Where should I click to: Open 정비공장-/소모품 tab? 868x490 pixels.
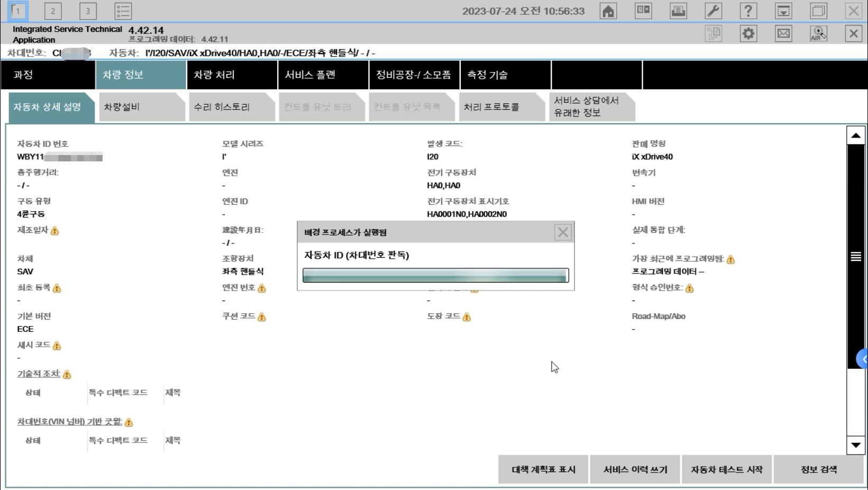click(x=414, y=75)
